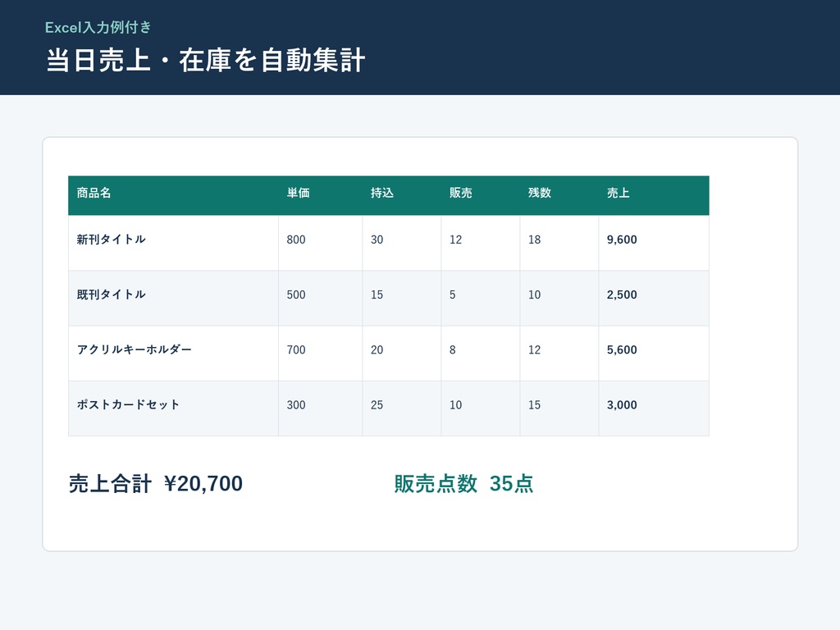
Task: Select the 新刊タイトル product cell
Action: [173, 243]
